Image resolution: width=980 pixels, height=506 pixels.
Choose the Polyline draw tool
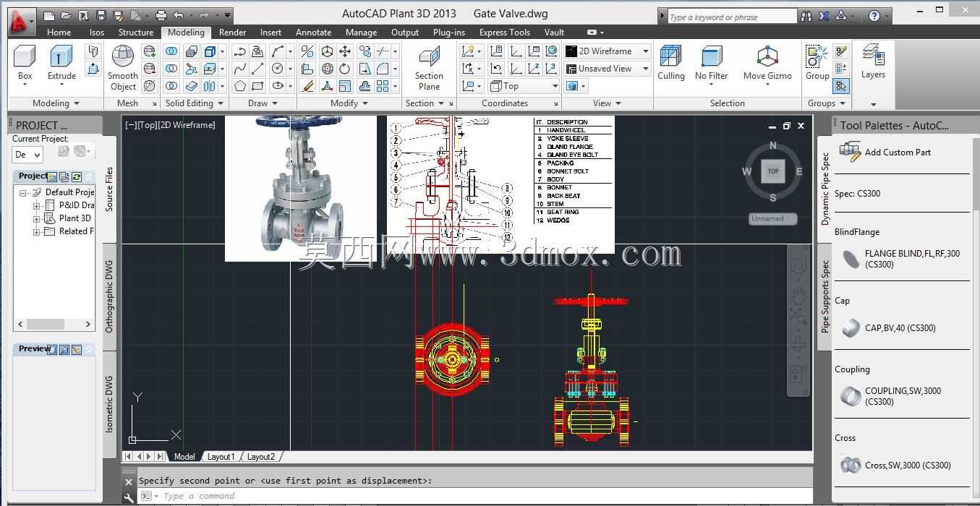(240, 51)
